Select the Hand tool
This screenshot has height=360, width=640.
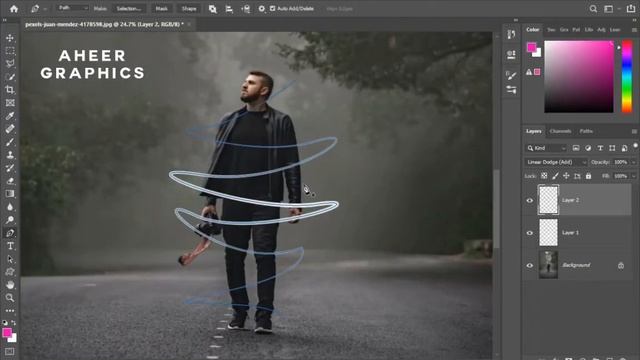coord(10,285)
